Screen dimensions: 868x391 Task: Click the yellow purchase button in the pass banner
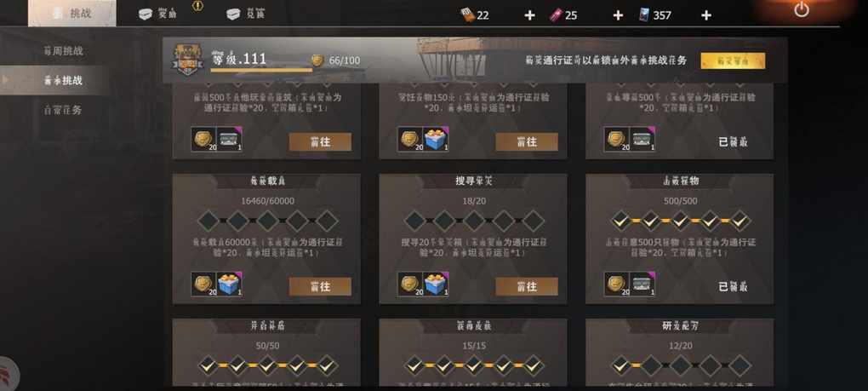click(x=733, y=61)
